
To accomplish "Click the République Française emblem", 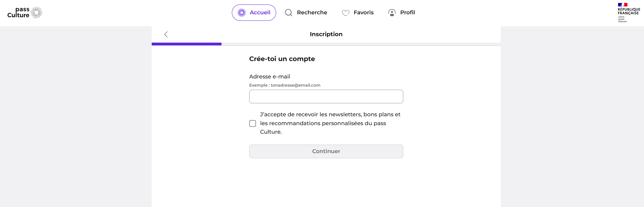I will (x=629, y=13).
